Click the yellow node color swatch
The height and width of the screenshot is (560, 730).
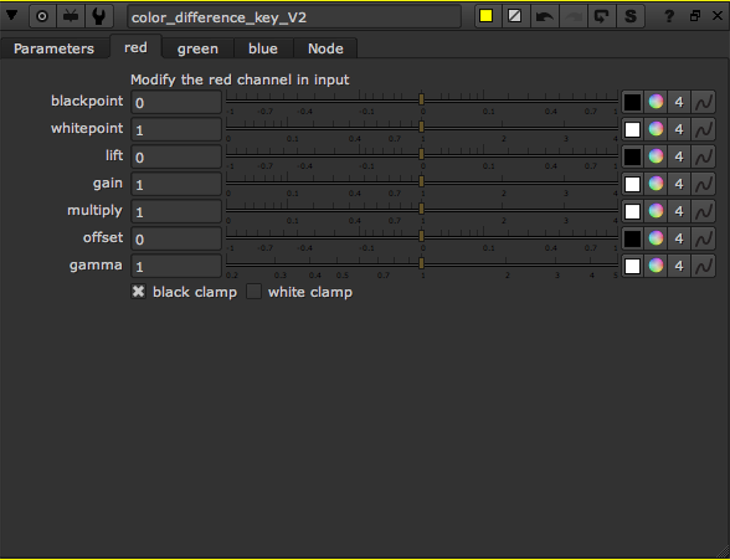pyautogui.click(x=486, y=16)
